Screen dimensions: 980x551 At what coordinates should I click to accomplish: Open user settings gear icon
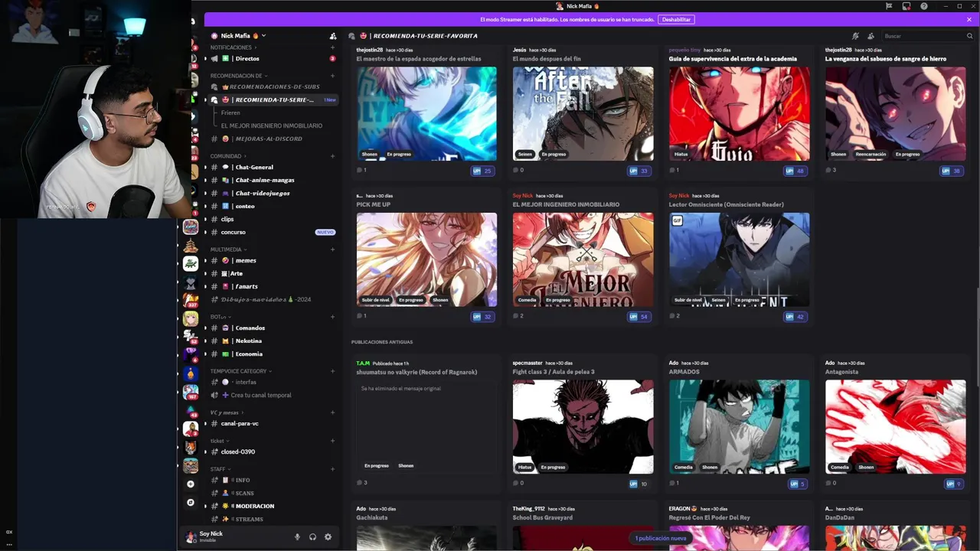tap(328, 536)
